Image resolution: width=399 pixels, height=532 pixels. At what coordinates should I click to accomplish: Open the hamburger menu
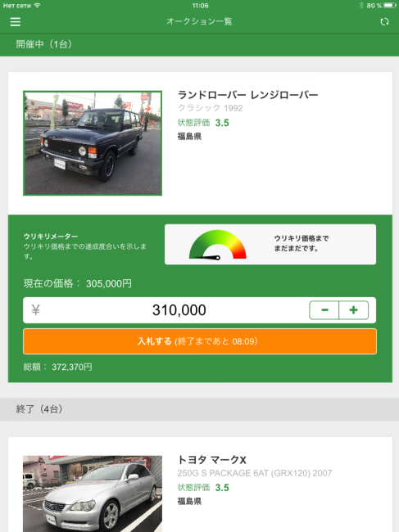pyautogui.click(x=16, y=22)
